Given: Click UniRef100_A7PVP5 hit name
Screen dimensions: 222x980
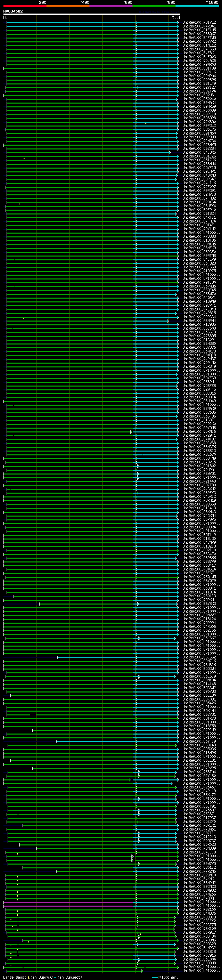Looking at the screenshot, I should tap(199, 768).
